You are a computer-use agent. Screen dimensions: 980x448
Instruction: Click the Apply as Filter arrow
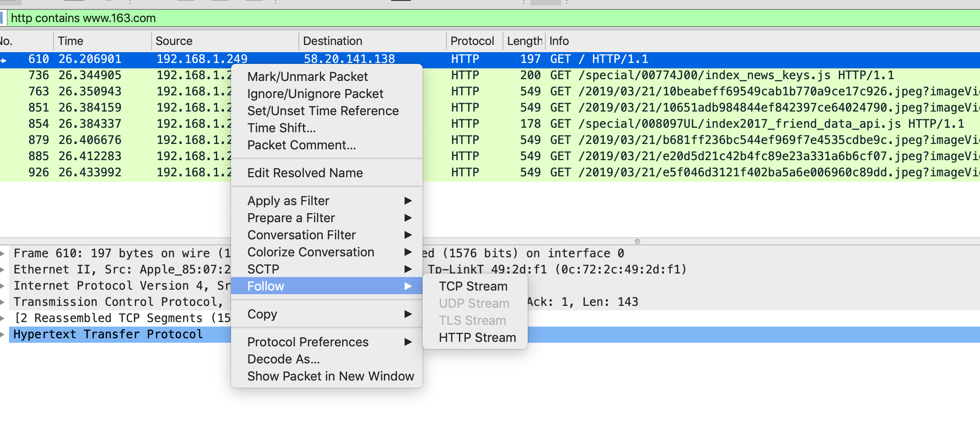click(408, 201)
